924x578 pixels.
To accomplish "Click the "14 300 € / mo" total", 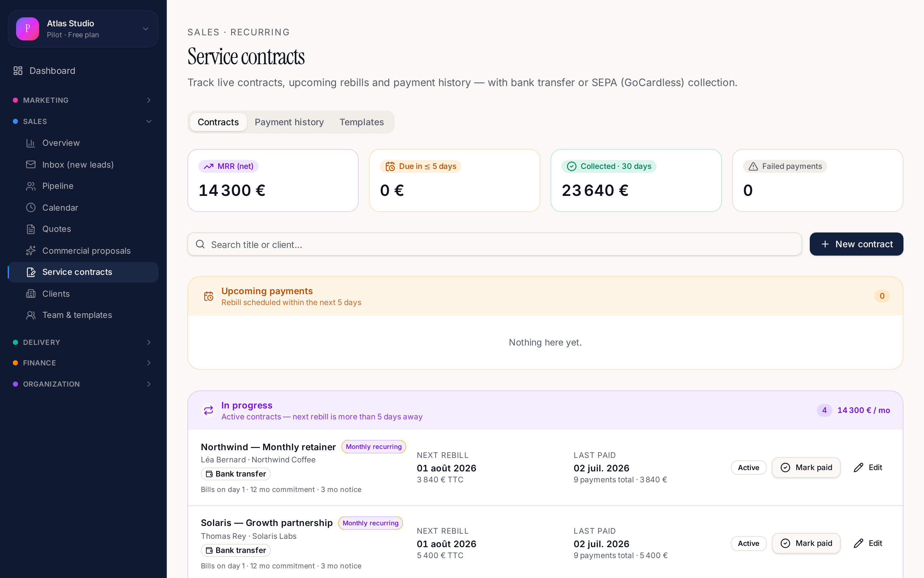I will [x=863, y=410].
